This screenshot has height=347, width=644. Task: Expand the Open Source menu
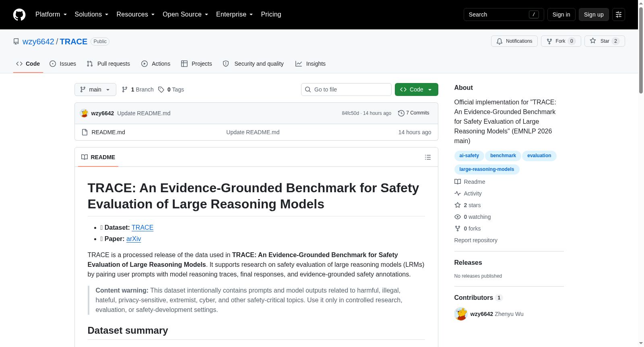pyautogui.click(x=186, y=15)
